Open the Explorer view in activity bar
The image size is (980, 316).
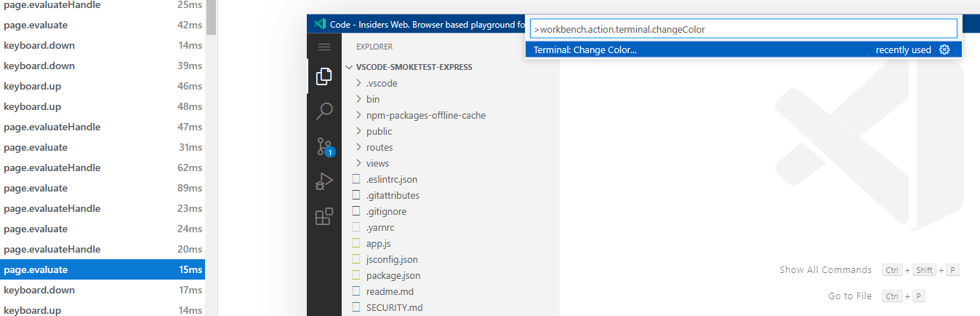pos(324,76)
